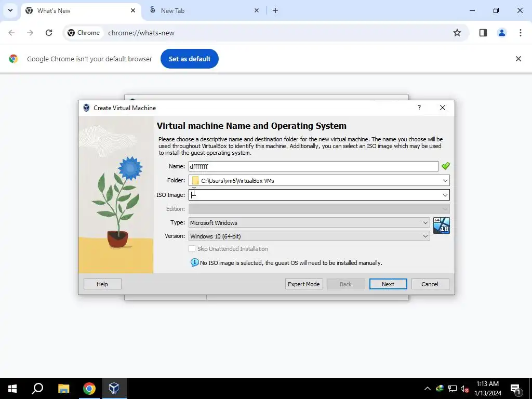Click the Chrome logo in infobar
This screenshot has height=399, width=532.
(13, 59)
